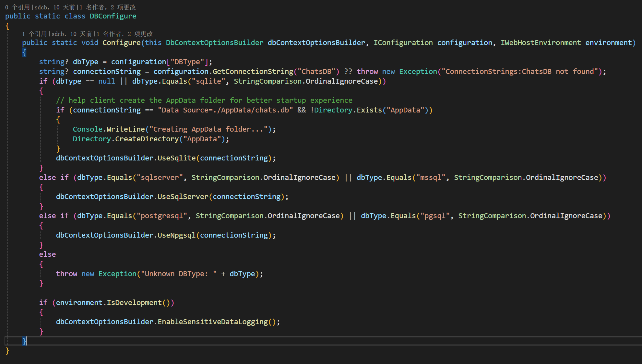Screen dimensions: 642x364
Task: Click the DBConfigure class name
Action: pos(113,16)
